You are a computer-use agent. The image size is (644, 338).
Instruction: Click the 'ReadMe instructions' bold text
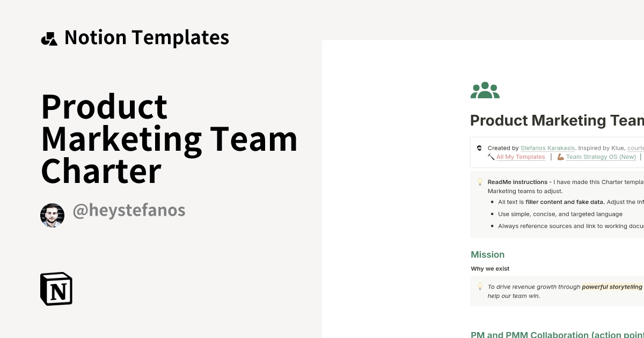tap(517, 182)
